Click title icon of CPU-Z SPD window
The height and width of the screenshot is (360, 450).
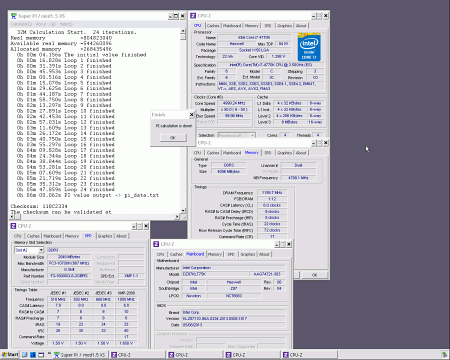tap(13, 226)
